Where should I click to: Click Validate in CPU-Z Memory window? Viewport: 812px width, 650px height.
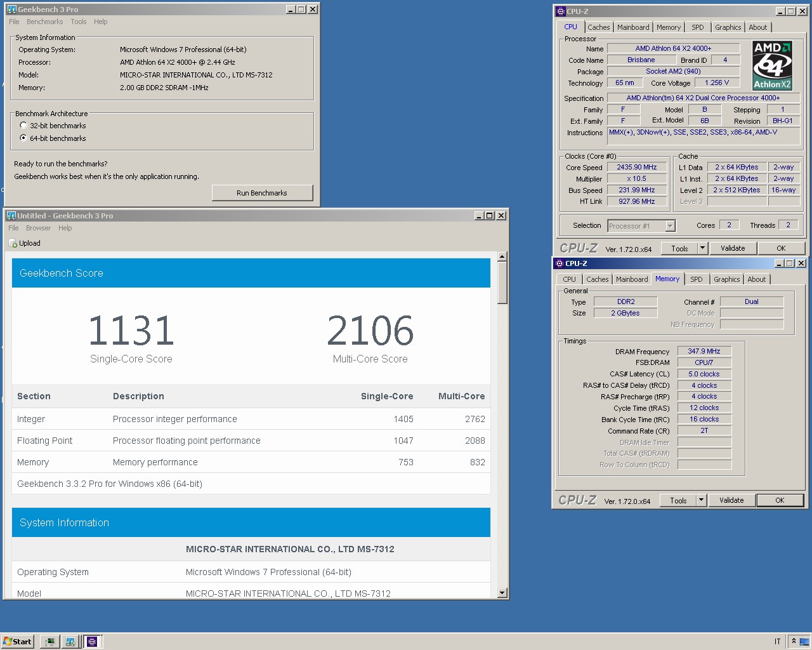pos(731,500)
